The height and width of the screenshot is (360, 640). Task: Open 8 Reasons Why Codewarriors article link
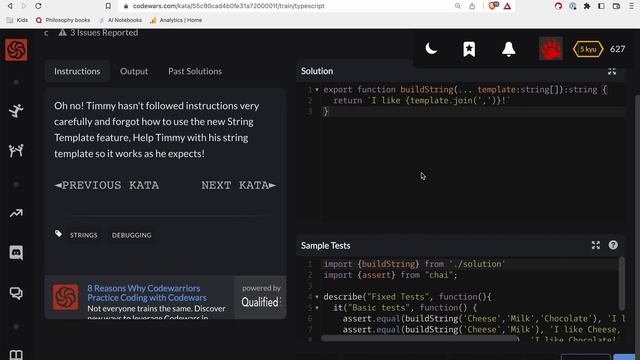click(147, 293)
